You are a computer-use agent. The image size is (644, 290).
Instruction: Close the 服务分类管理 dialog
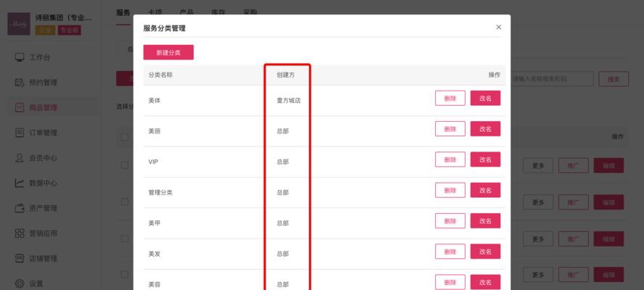(498, 27)
